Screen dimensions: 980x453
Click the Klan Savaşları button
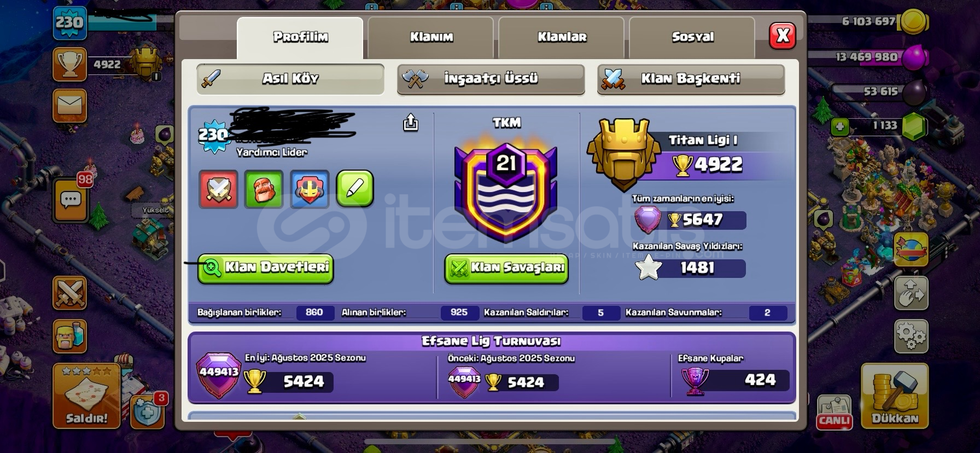point(507,269)
